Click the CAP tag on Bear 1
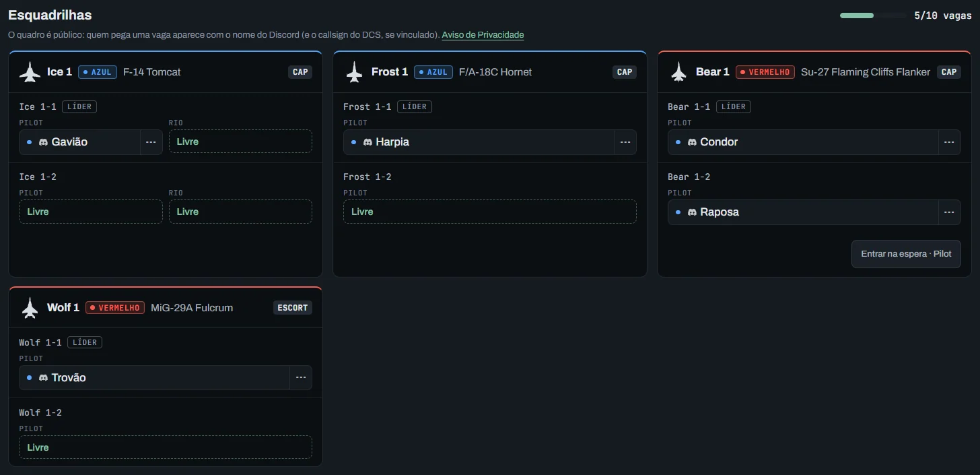 click(949, 72)
